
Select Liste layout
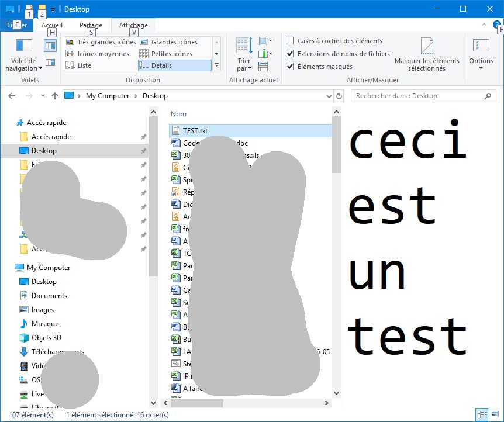79,65
